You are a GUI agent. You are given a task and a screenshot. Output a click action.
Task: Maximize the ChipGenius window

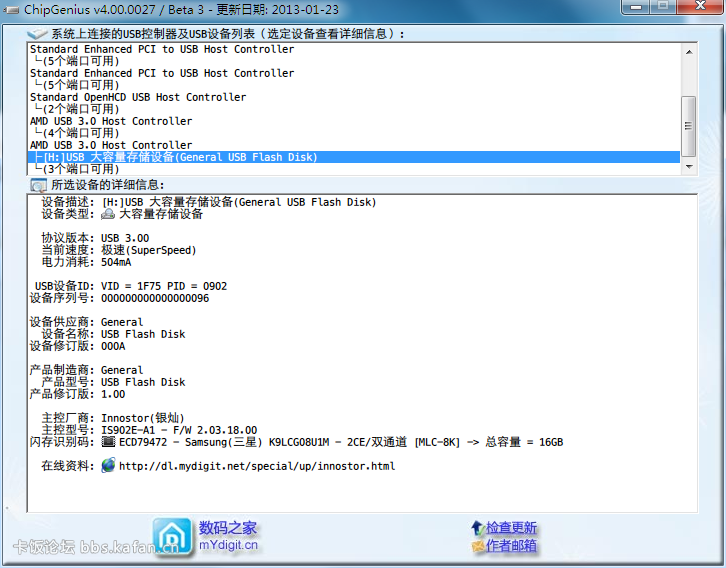pos(663,6)
